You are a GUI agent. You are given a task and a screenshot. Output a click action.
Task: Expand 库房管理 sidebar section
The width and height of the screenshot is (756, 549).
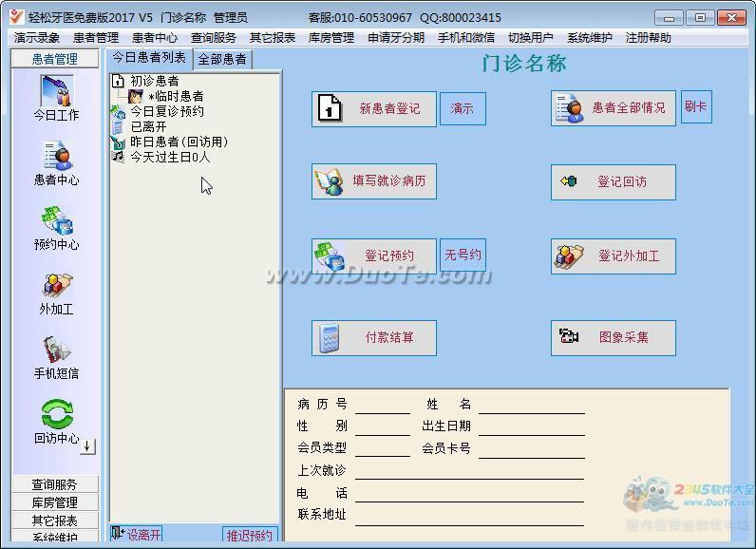coord(55,502)
